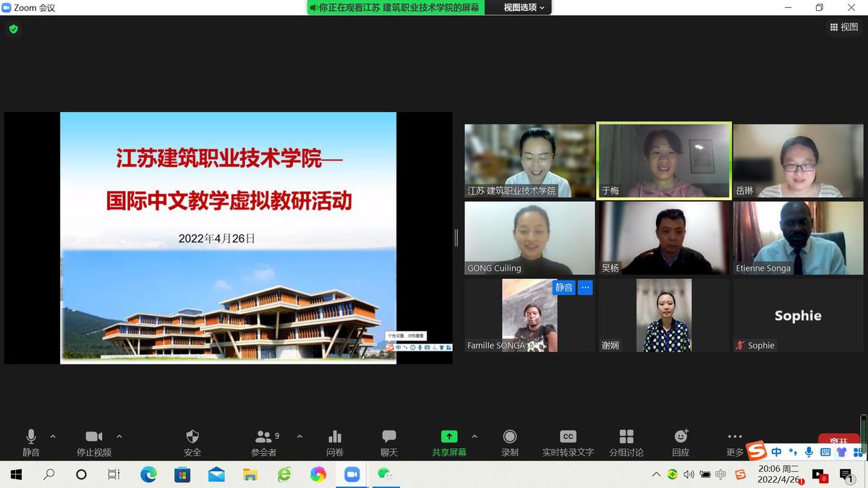This screenshot has height=488, width=868.
Task: Open the 参会者 participants panel
Action: pos(264,442)
